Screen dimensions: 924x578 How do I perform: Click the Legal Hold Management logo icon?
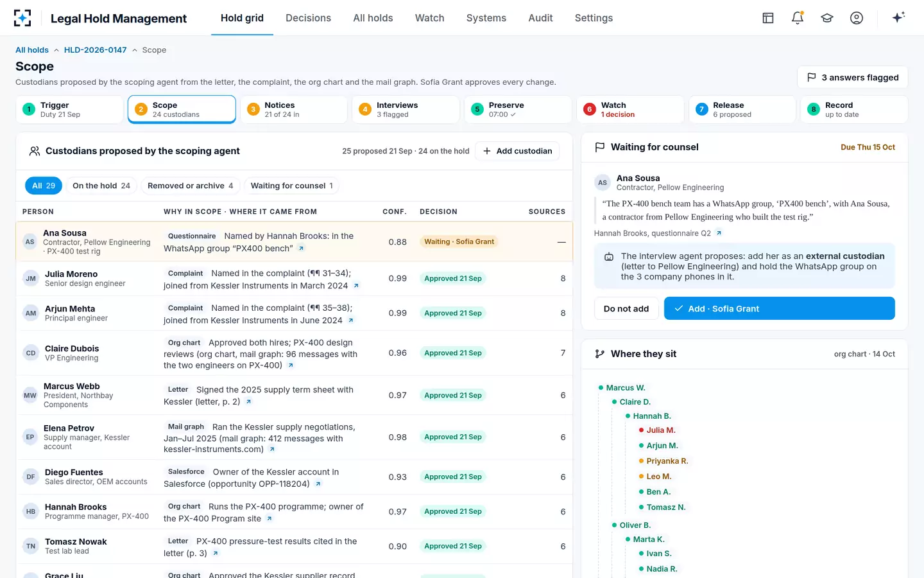pos(22,18)
